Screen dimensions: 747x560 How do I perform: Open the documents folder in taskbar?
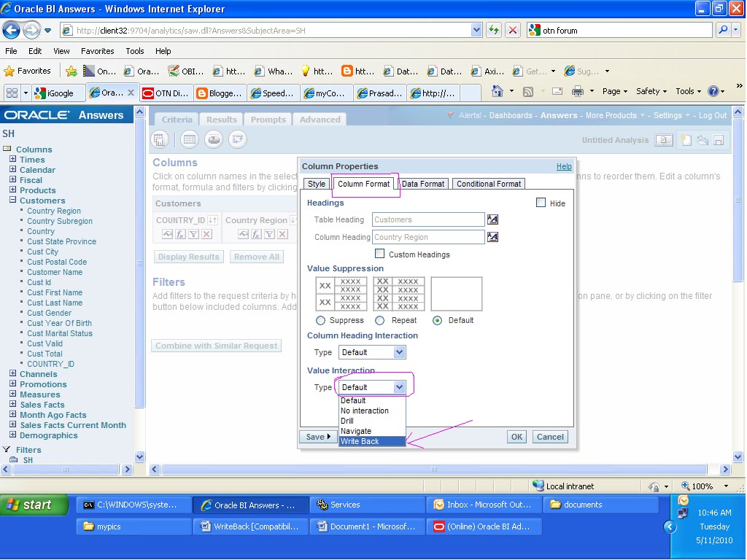[601, 505]
